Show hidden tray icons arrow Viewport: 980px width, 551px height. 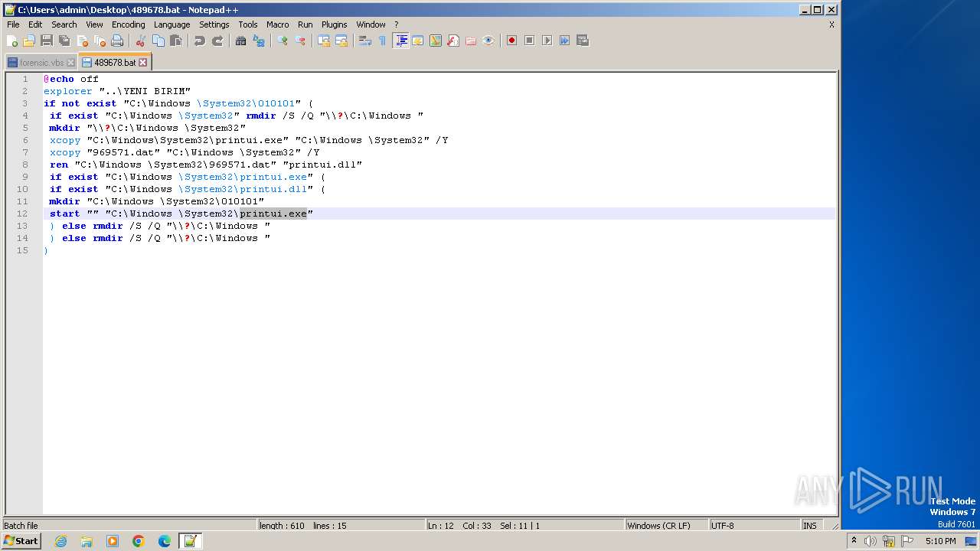(854, 541)
